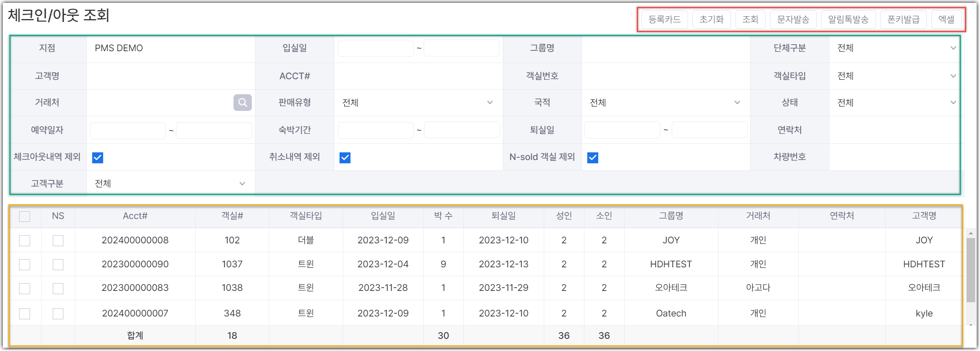Click the 거래처 search magnifier icon
Viewport: 980px width, 351px height.
click(242, 102)
